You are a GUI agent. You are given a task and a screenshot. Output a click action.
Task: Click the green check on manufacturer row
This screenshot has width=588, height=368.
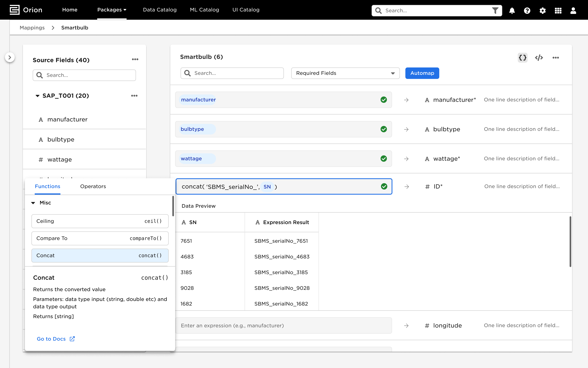pos(384,100)
